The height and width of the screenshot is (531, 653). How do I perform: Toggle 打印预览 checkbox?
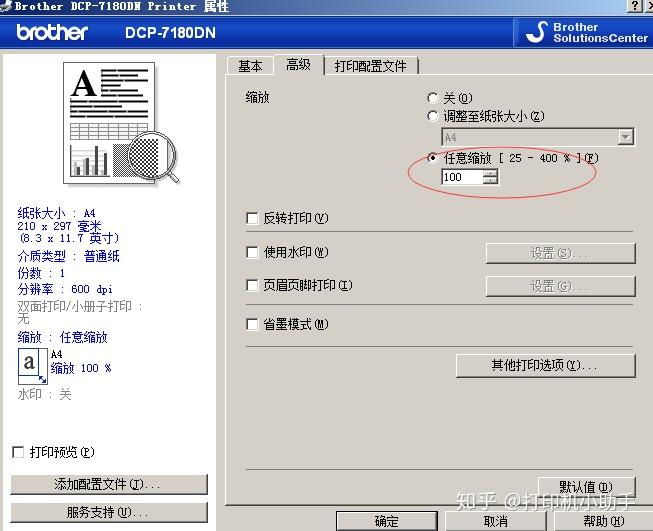point(18,452)
